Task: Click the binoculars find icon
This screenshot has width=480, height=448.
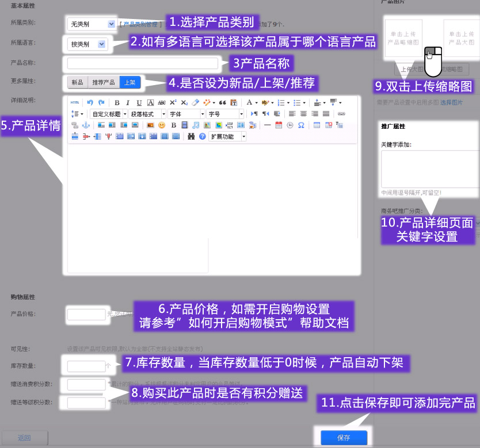Action: [191, 136]
